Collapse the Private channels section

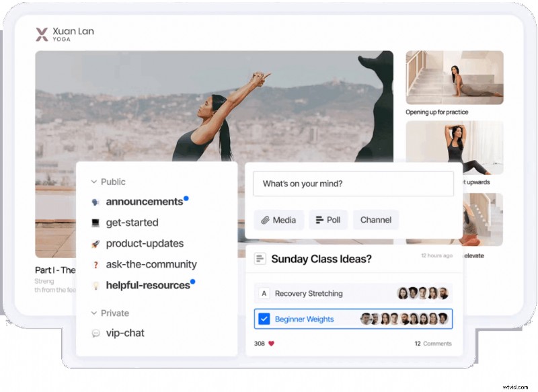point(93,313)
